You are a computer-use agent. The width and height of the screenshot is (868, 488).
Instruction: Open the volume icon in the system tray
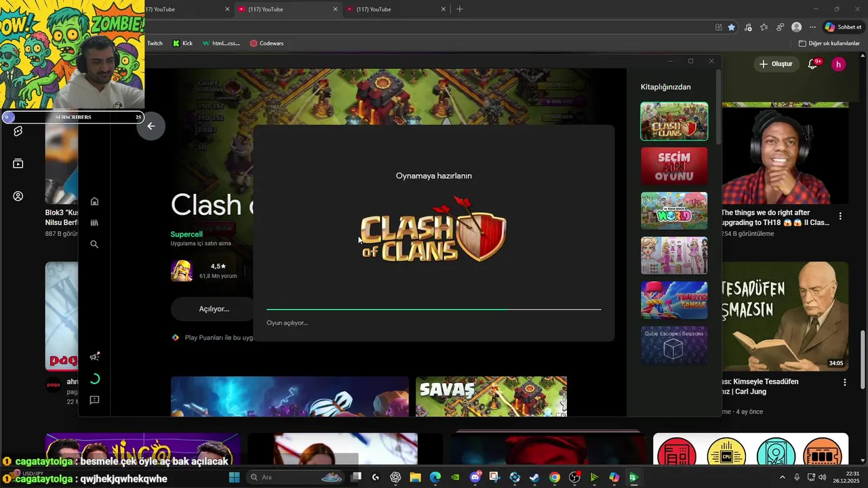(823, 477)
